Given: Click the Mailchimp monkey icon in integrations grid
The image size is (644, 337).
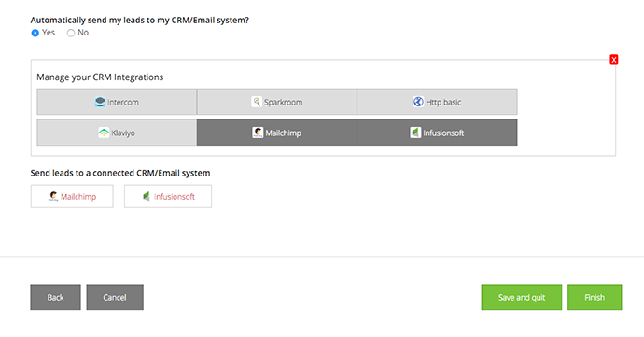Looking at the screenshot, I should [258, 133].
